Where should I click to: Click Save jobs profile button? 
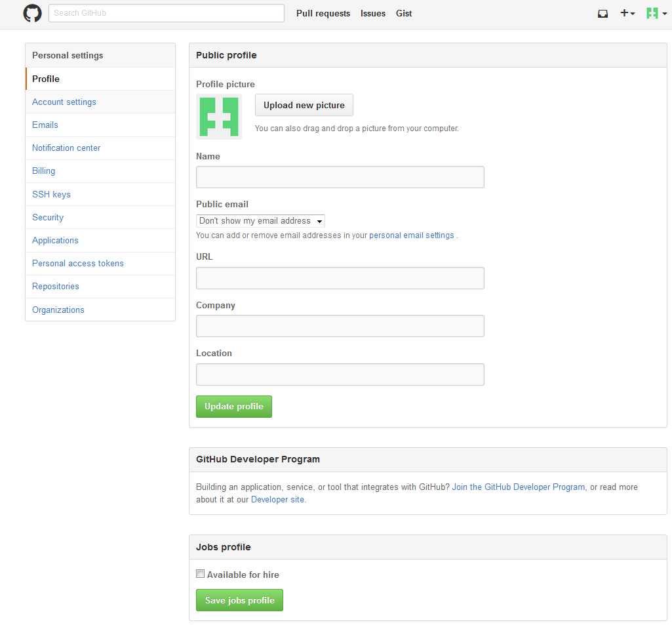(239, 600)
